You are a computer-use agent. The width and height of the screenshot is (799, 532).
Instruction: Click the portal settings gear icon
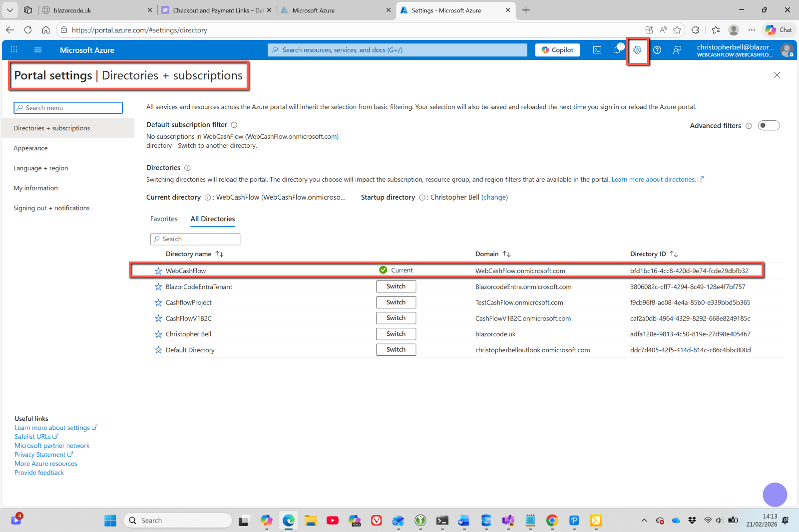coord(637,50)
